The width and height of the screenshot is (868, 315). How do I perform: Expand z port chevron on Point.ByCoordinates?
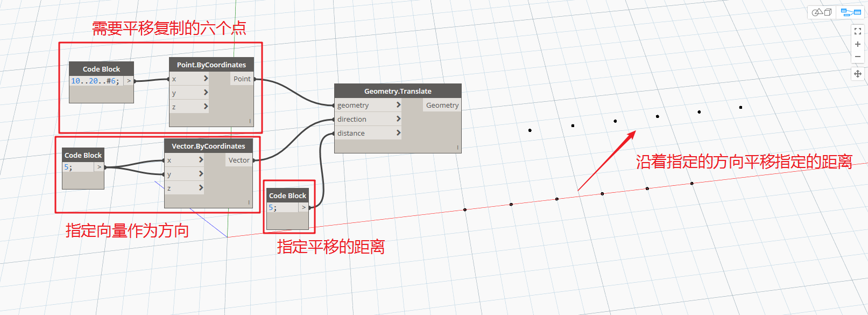(206, 107)
